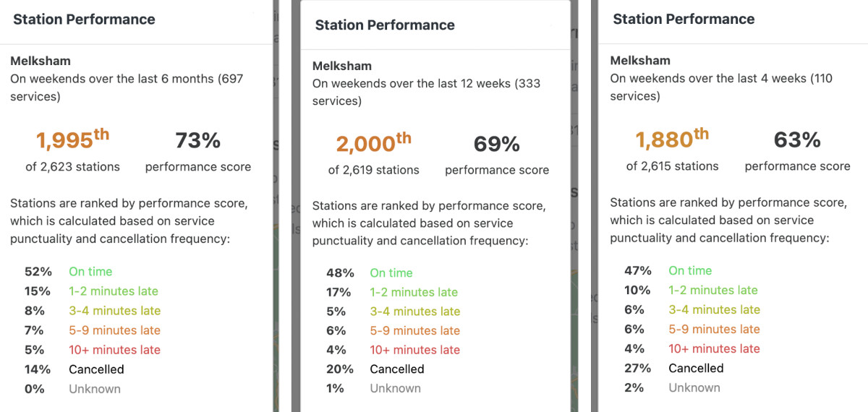The image size is (868, 412).
Task: Select the 27% Cancelled entry
Action: (696, 368)
